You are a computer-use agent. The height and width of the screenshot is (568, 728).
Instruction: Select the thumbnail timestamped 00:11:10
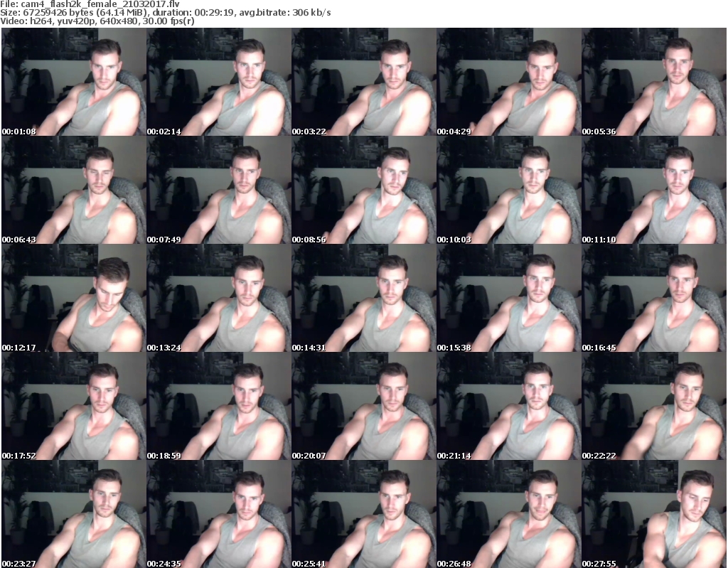click(x=654, y=190)
